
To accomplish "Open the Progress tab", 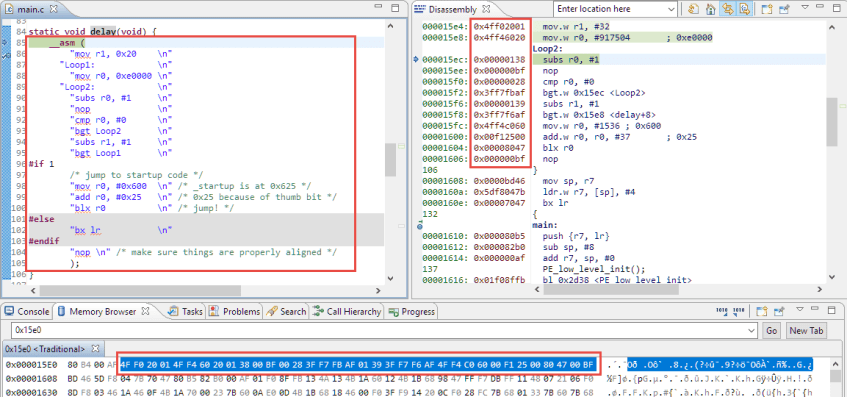I will 412,312.
